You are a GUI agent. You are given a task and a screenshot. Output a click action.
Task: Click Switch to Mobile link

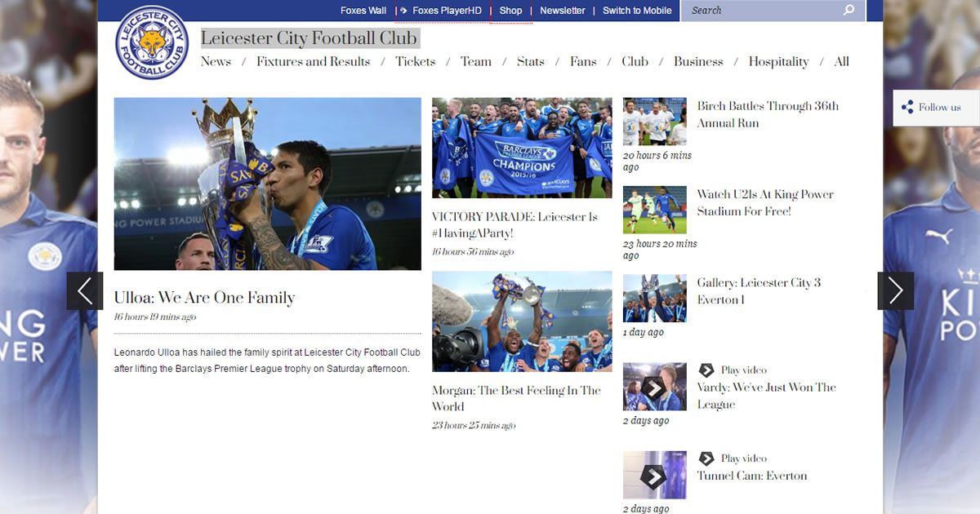[x=637, y=11]
